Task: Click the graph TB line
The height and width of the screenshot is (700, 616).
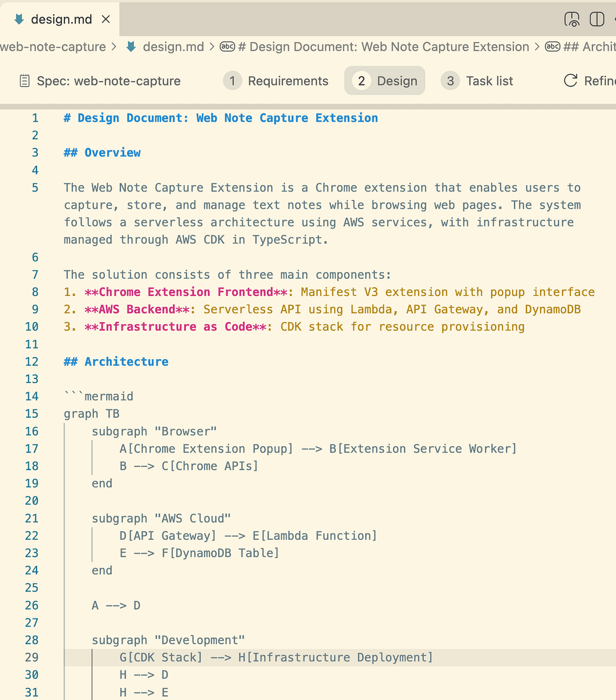Action: [x=92, y=414]
